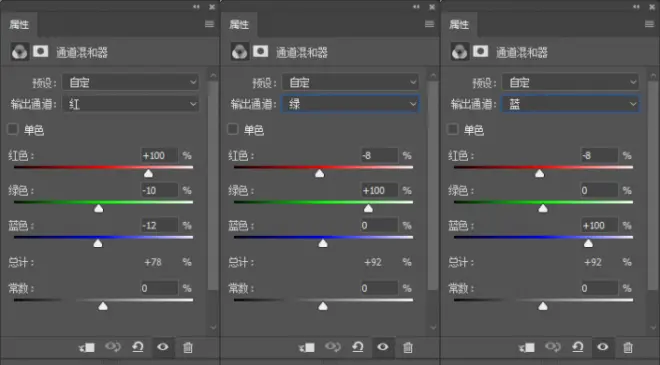Click 红色 slider handle in Red channel panel
Image resolution: width=660 pixels, height=365 pixels.
coord(148,173)
